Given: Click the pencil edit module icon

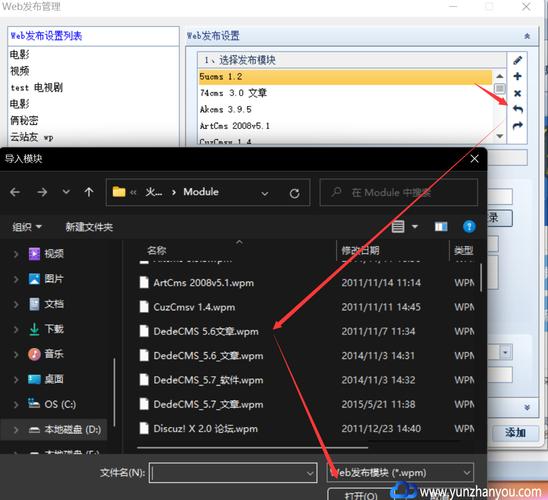Looking at the screenshot, I should click(518, 60).
